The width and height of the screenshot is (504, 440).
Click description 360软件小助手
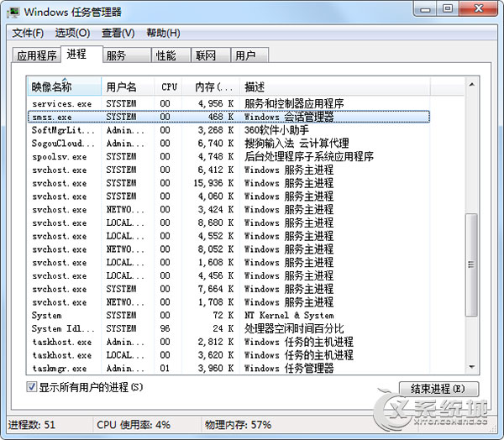point(276,130)
